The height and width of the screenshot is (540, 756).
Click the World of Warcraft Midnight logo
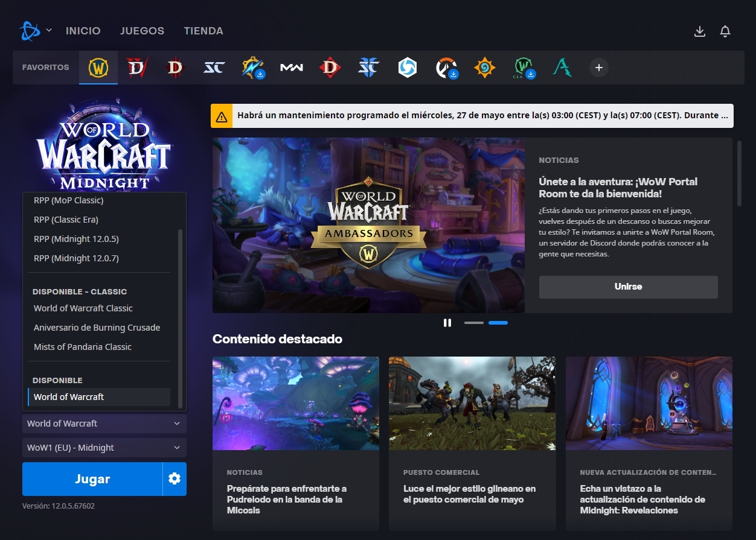[104, 145]
